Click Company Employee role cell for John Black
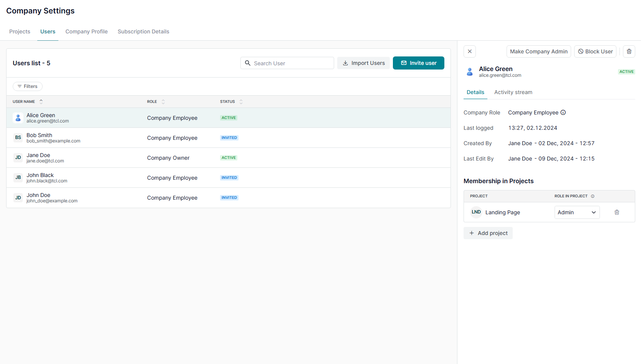This screenshot has width=641, height=364. 172,178
